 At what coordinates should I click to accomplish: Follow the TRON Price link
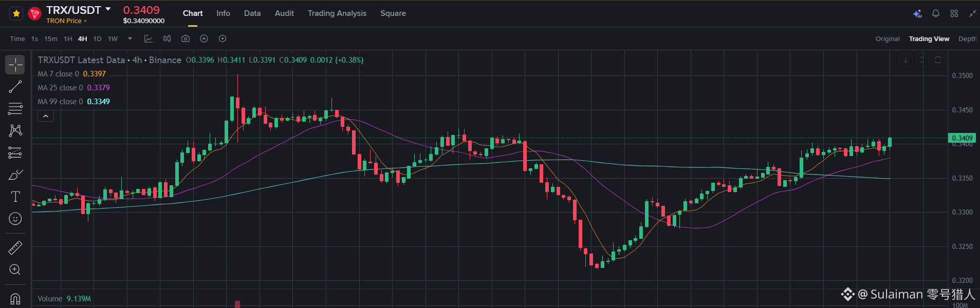[x=66, y=21]
